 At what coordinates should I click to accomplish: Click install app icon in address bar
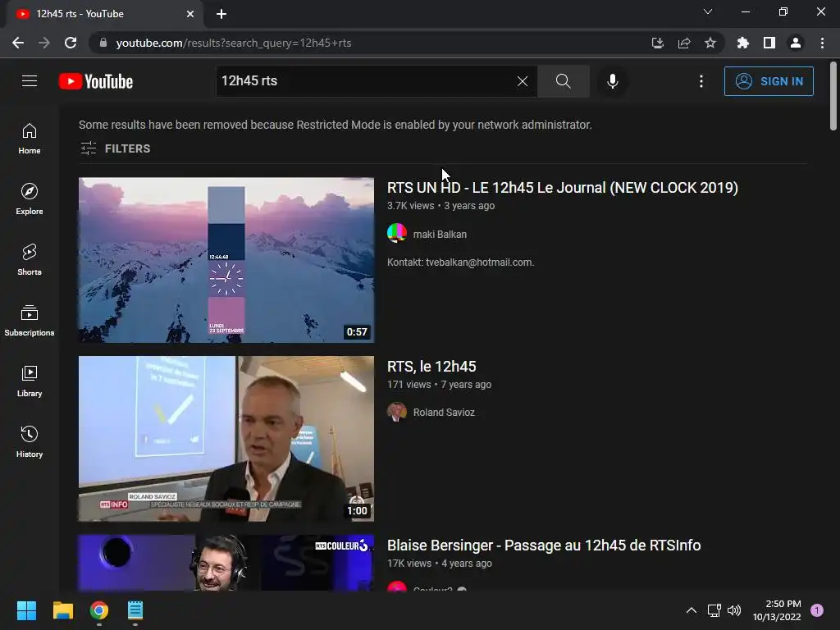[x=657, y=43]
